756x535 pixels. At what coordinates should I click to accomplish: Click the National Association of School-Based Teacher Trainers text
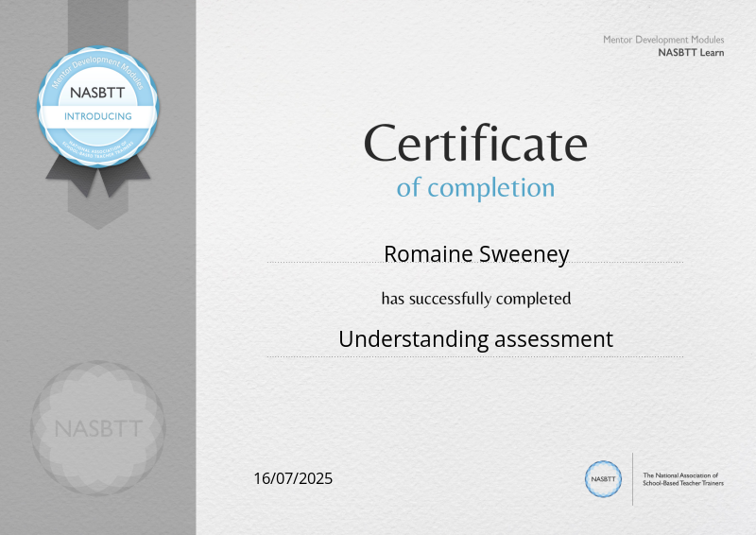680,479
